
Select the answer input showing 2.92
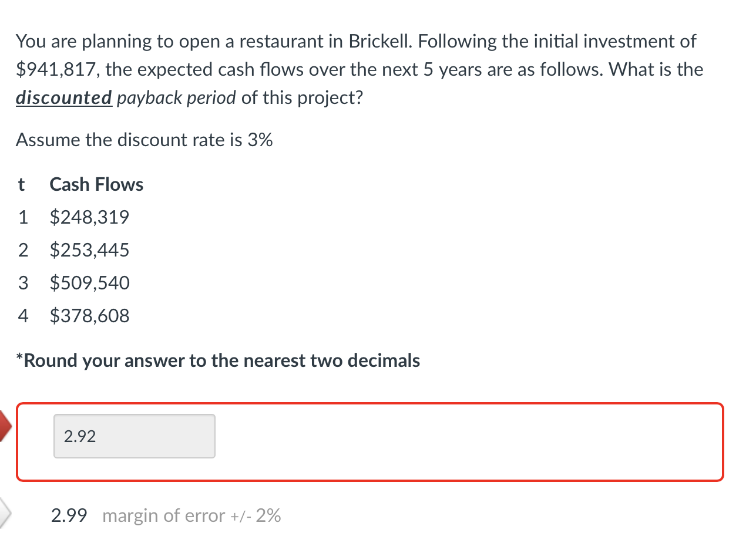coord(134,436)
